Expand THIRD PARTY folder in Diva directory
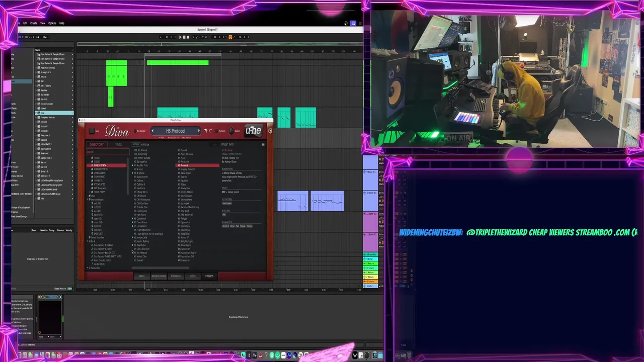This screenshot has height=362, width=644. 90,192
